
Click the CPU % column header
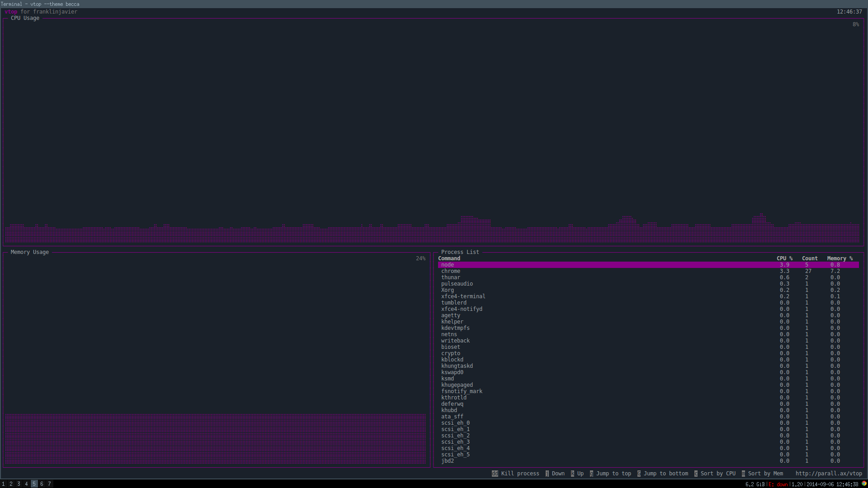coord(784,258)
